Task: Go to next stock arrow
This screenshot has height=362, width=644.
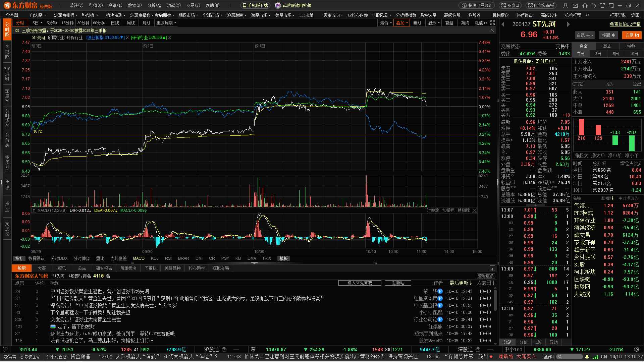Action: pos(568,24)
